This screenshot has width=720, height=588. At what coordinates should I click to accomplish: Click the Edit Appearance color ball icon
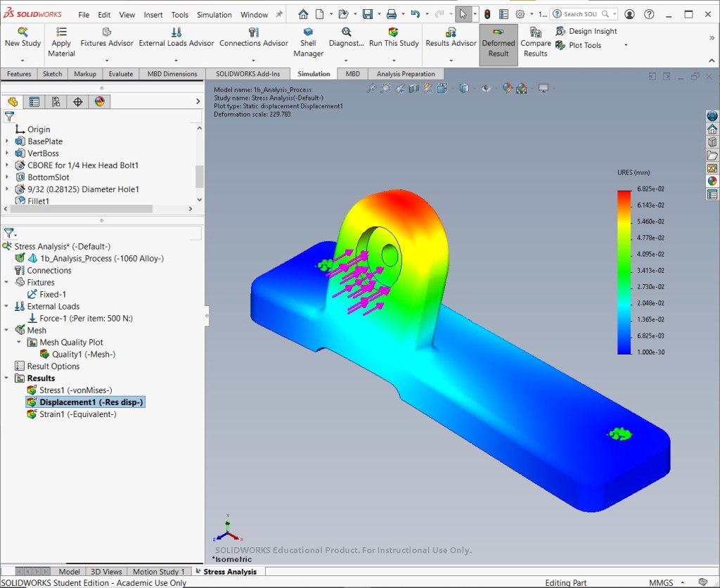coord(507,88)
